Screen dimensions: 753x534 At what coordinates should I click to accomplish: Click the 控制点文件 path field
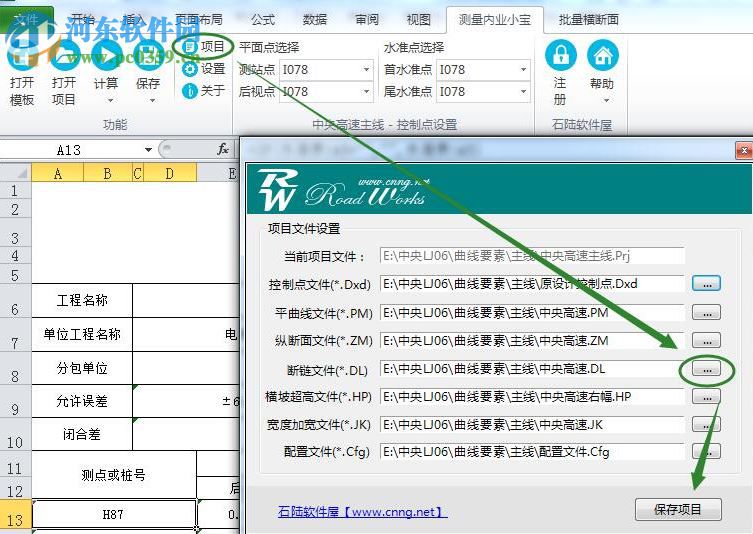[x=532, y=283]
